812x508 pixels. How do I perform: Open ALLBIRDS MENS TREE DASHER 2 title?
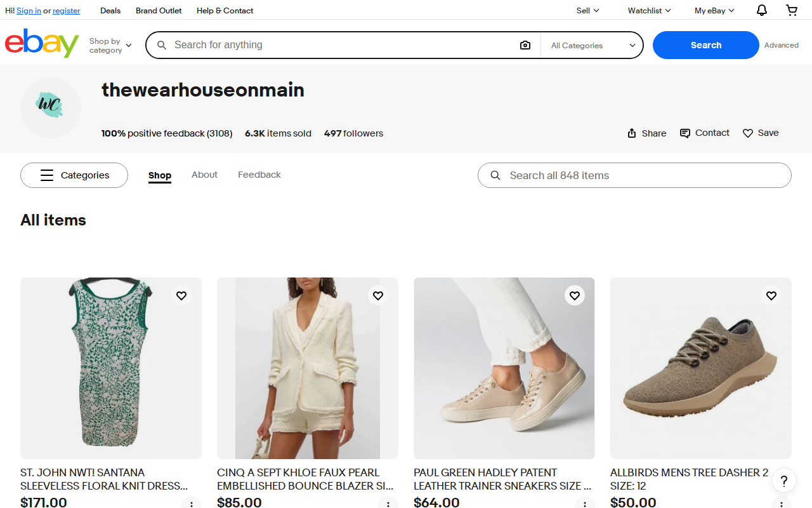pyautogui.click(x=690, y=479)
